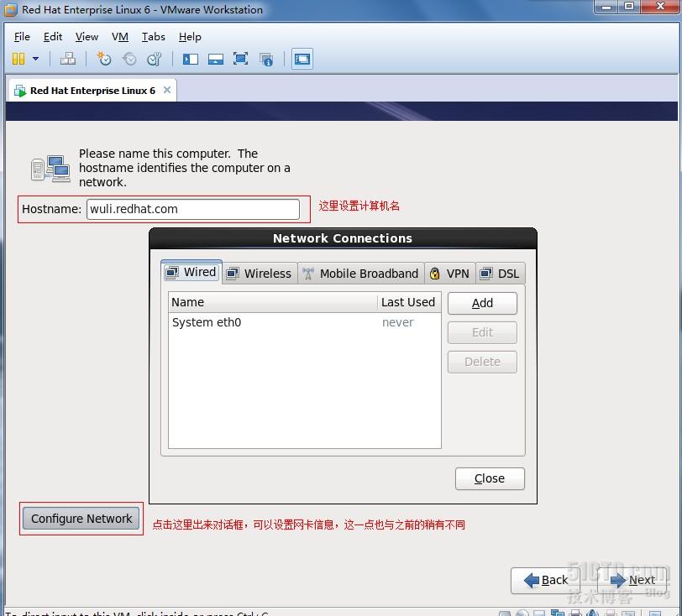Switch to the Wireless tab

coord(260,274)
